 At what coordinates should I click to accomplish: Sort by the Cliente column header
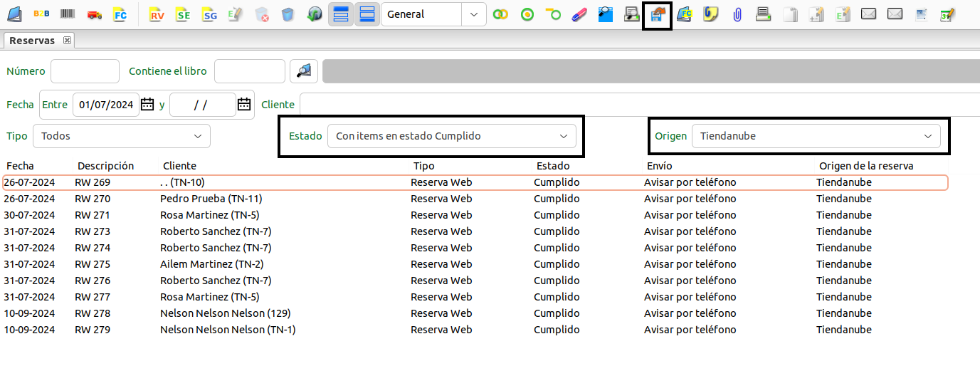pyautogui.click(x=179, y=166)
